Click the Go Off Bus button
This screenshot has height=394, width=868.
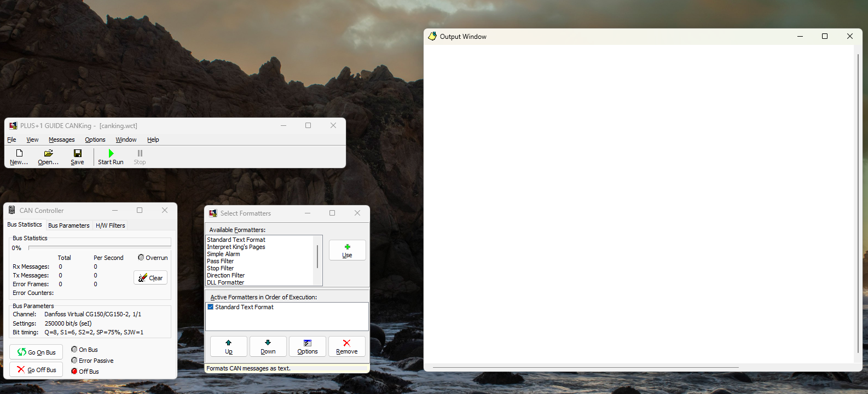pyautogui.click(x=36, y=369)
